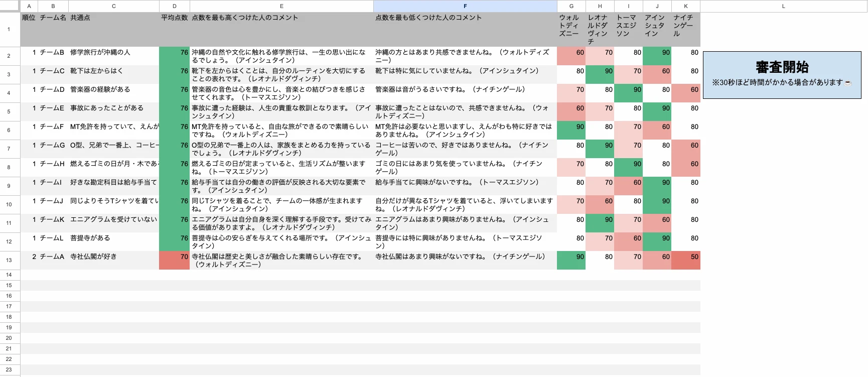Select the チームD cell
Image resolution: width=868 pixels, height=377 pixels.
pos(53,93)
